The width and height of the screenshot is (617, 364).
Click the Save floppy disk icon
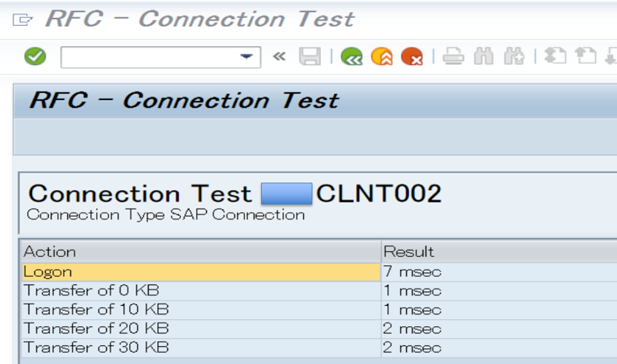coord(310,56)
